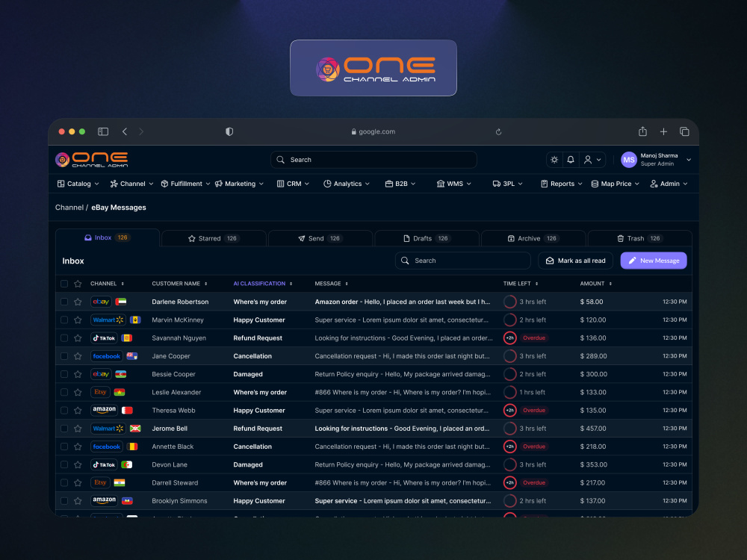Click the Facebook channel badge for Jane Cooper
The width and height of the screenshot is (747, 560).
[107, 356]
